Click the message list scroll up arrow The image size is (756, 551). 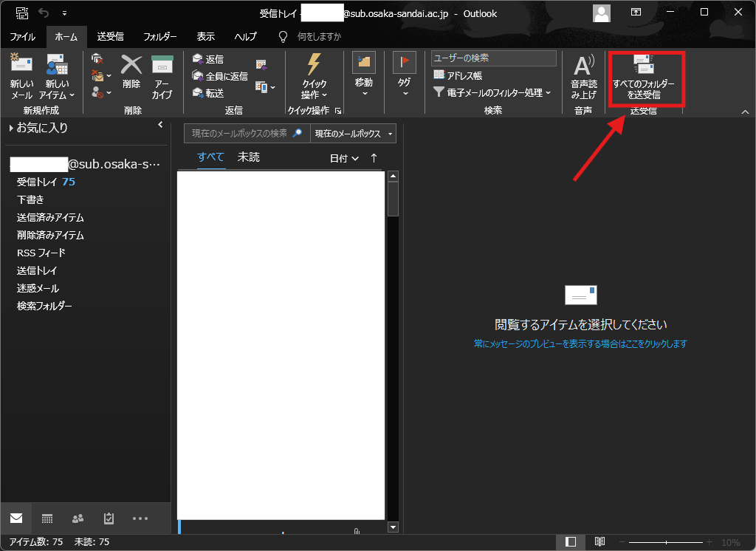[393, 176]
